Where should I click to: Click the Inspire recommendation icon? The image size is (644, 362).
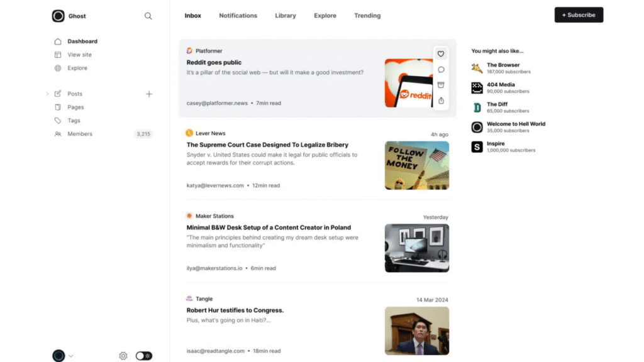[x=477, y=147]
